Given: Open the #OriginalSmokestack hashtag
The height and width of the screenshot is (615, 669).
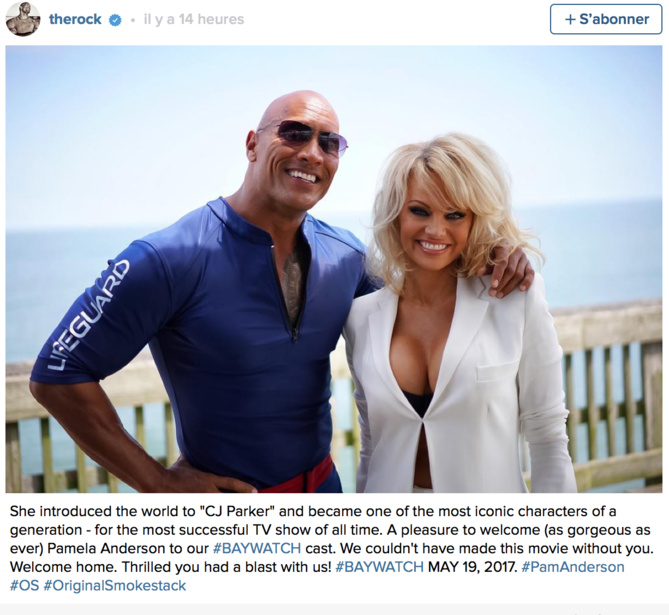Looking at the screenshot, I should 115,585.
